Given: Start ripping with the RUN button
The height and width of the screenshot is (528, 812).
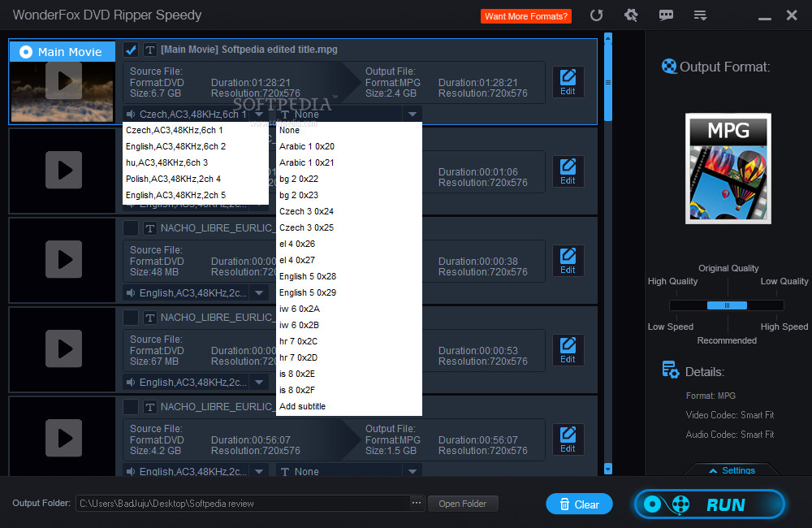Looking at the screenshot, I should [x=710, y=504].
